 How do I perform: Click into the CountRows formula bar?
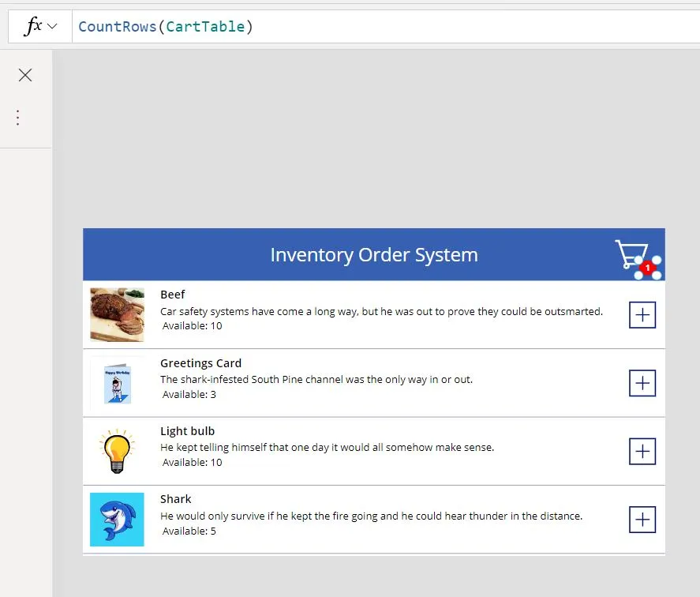tap(379, 27)
